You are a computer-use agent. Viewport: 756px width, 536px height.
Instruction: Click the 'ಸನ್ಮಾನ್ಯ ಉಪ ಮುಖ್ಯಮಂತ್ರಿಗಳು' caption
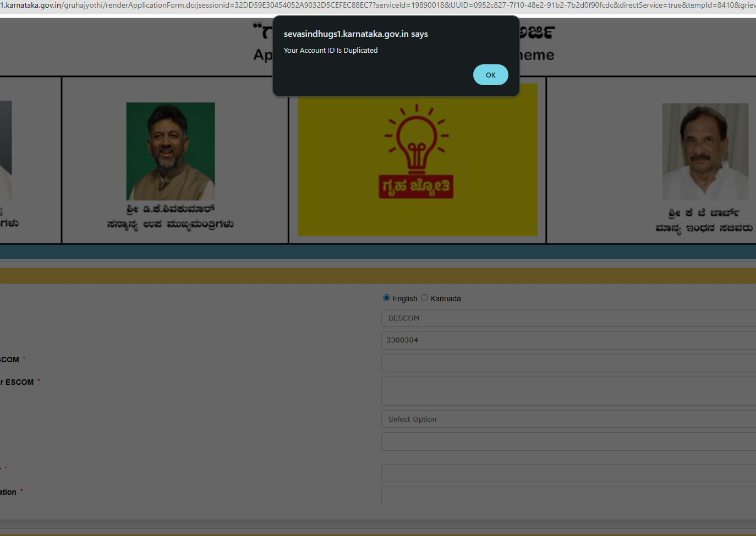click(x=171, y=224)
